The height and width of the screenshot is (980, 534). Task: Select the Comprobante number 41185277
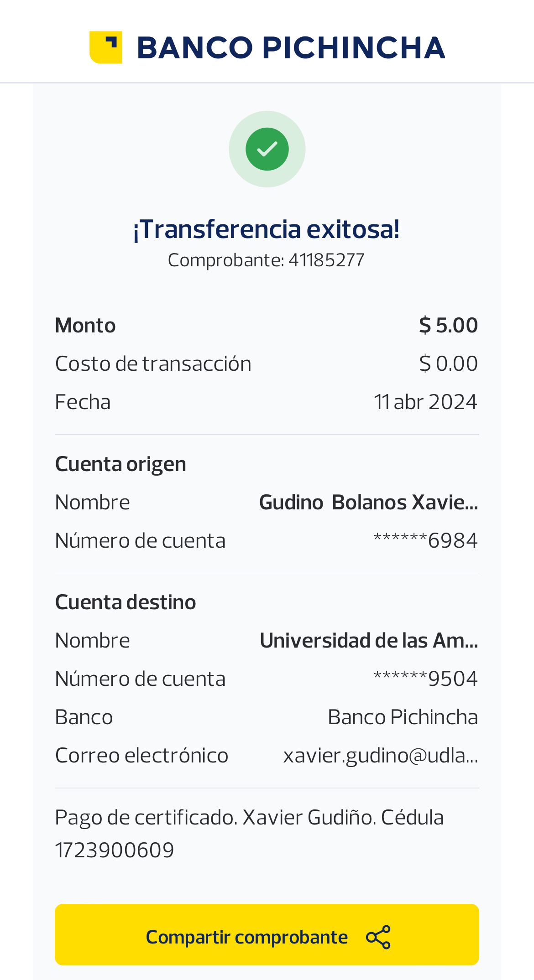[x=326, y=260]
